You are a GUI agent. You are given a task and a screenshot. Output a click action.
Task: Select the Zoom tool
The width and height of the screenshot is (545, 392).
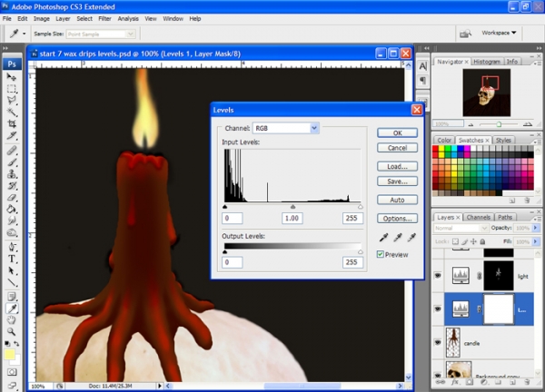pos(12,331)
